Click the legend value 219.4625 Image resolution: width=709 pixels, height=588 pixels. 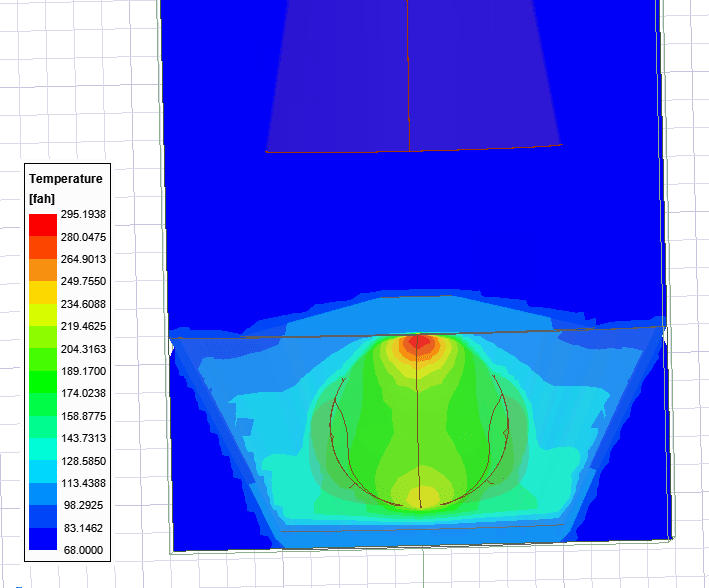83,326
